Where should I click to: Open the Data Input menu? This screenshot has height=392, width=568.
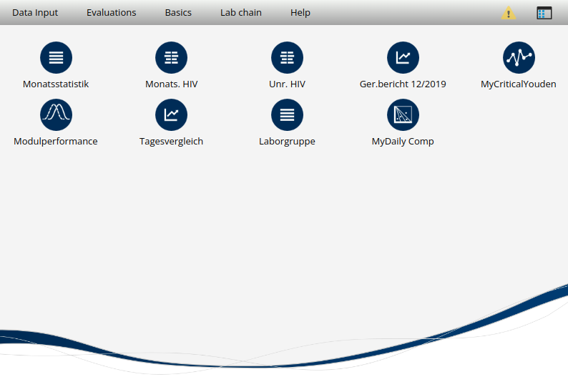coord(35,13)
